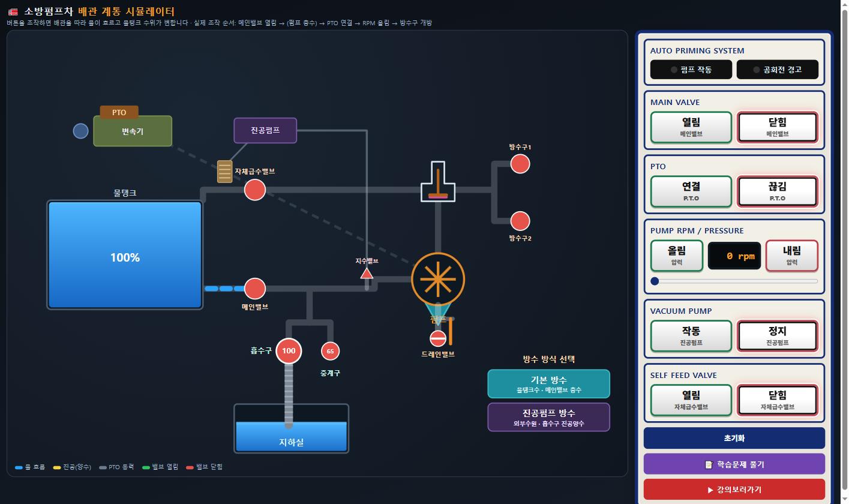Close the main valve with 닫힘 메인밸브
849x504 pixels.
[778, 127]
